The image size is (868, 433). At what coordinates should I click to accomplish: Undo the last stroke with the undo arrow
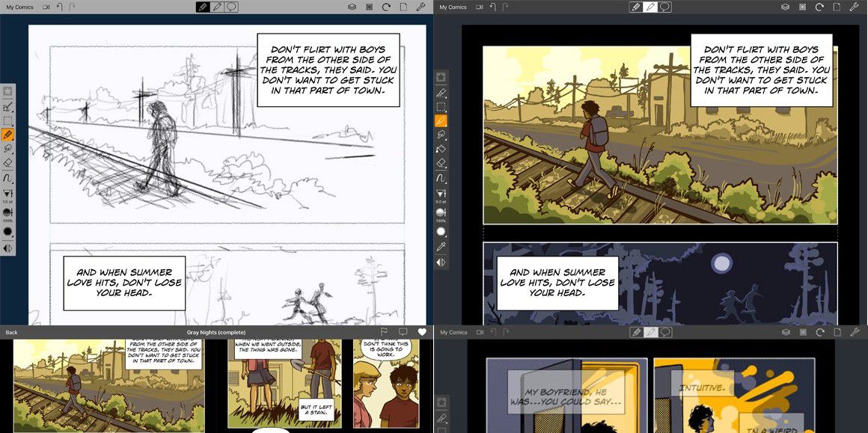pos(60,7)
